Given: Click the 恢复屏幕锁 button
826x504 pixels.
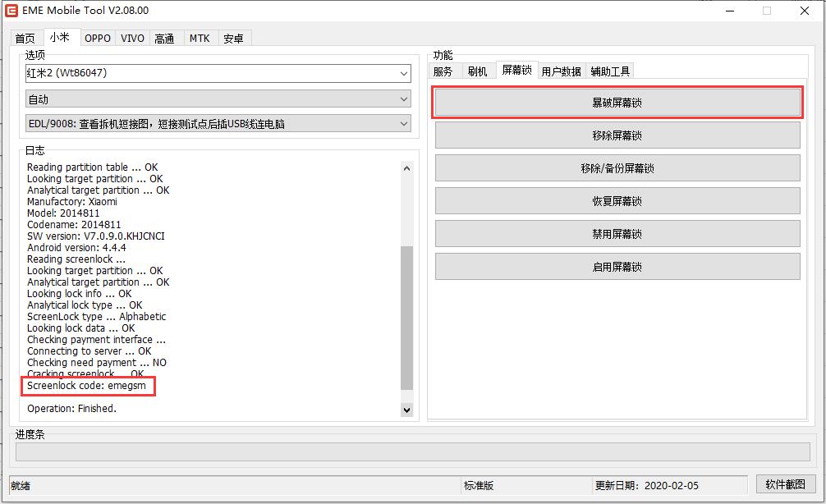Looking at the screenshot, I should pyautogui.click(x=617, y=200).
